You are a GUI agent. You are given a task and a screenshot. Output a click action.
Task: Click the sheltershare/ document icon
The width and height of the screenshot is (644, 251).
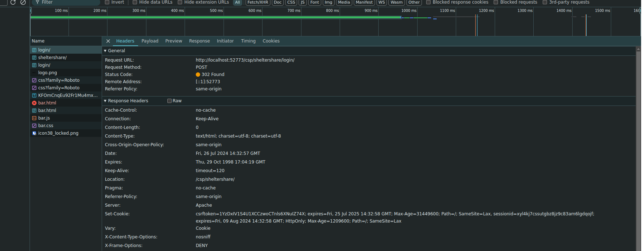pos(34,58)
